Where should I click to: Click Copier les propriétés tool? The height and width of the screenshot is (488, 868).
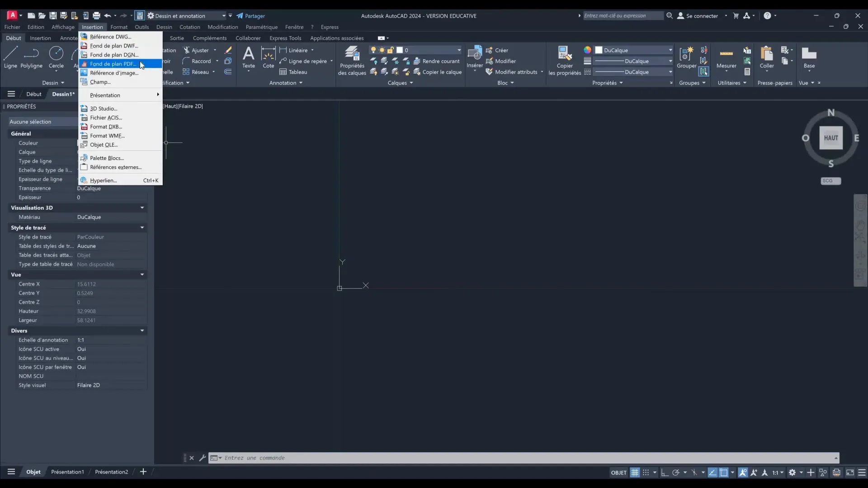point(565,61)
